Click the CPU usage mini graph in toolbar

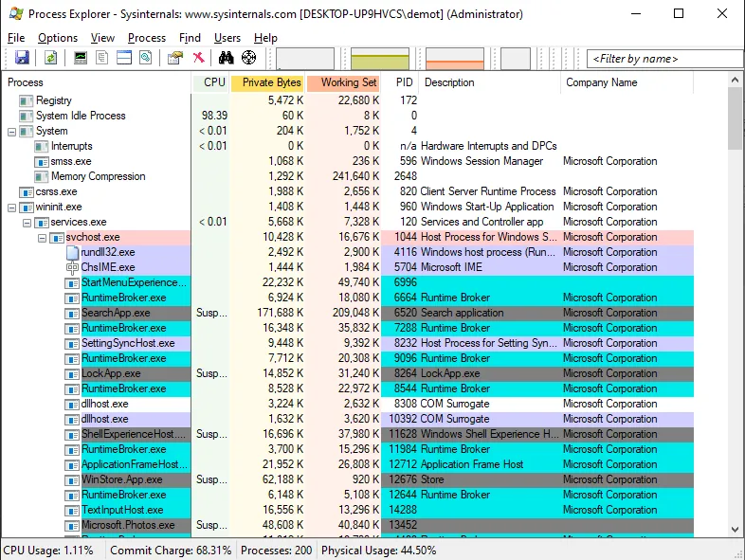coord(305,59)
